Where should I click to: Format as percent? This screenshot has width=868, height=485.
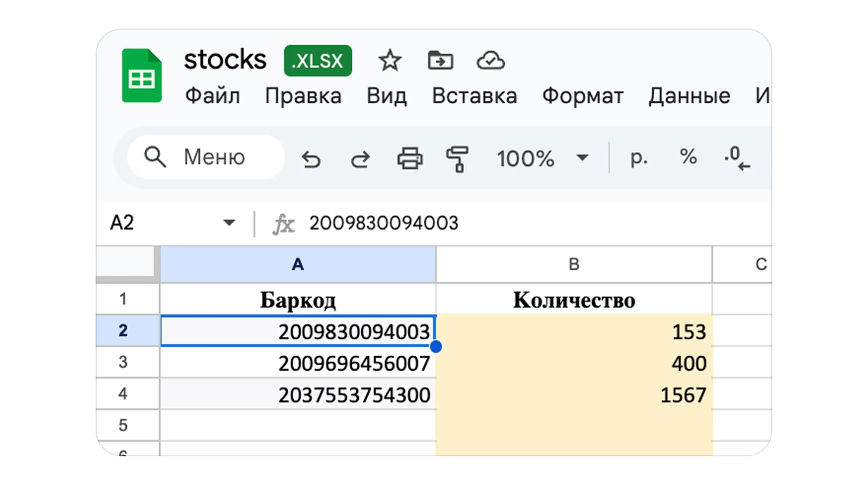(x=688, y=157)
